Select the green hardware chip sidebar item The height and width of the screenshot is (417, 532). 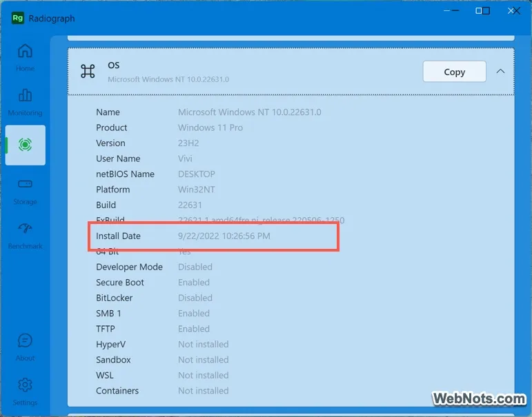(25, 145)
